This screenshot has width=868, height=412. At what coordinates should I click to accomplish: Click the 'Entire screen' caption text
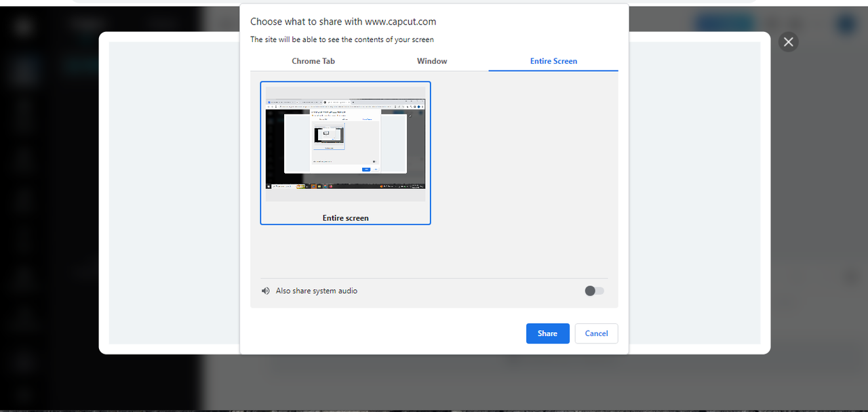point(345,218)
